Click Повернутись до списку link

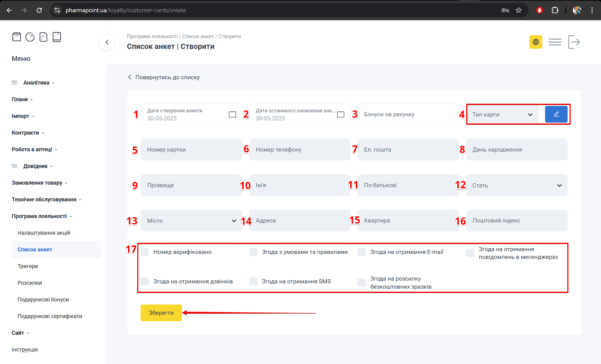coord(167,77)
